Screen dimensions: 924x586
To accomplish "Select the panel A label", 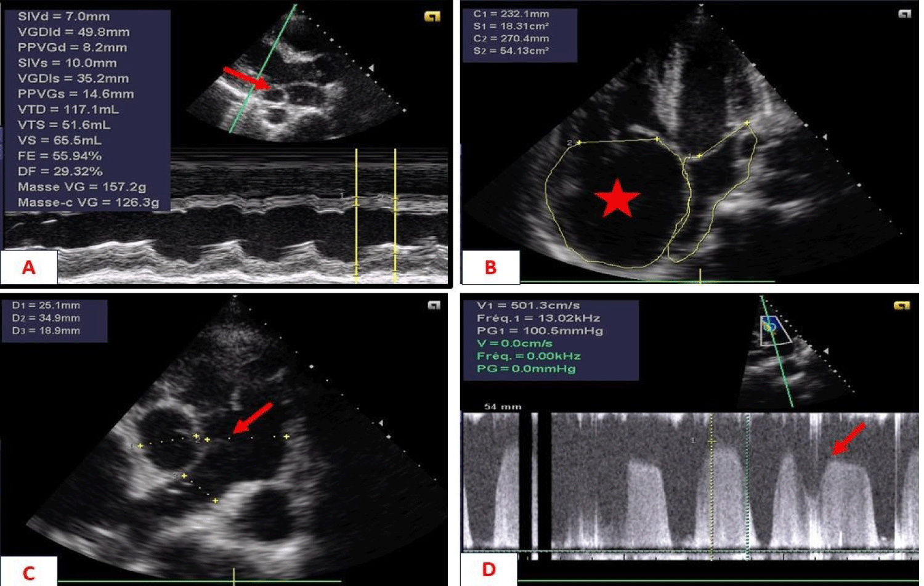I will (29, 267).
